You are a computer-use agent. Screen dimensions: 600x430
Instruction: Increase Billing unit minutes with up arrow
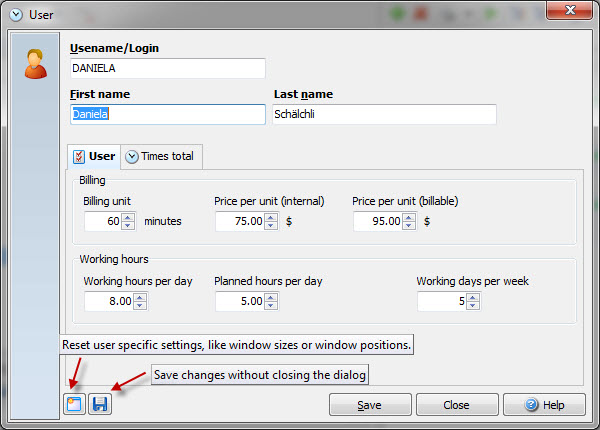pyautogui.click(x=128, y=217)
